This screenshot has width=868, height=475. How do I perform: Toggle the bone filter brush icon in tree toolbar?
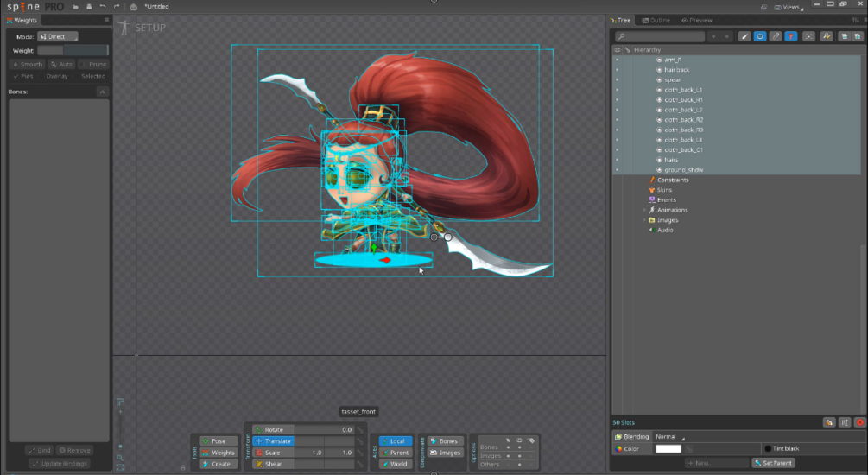coord(744,36)
